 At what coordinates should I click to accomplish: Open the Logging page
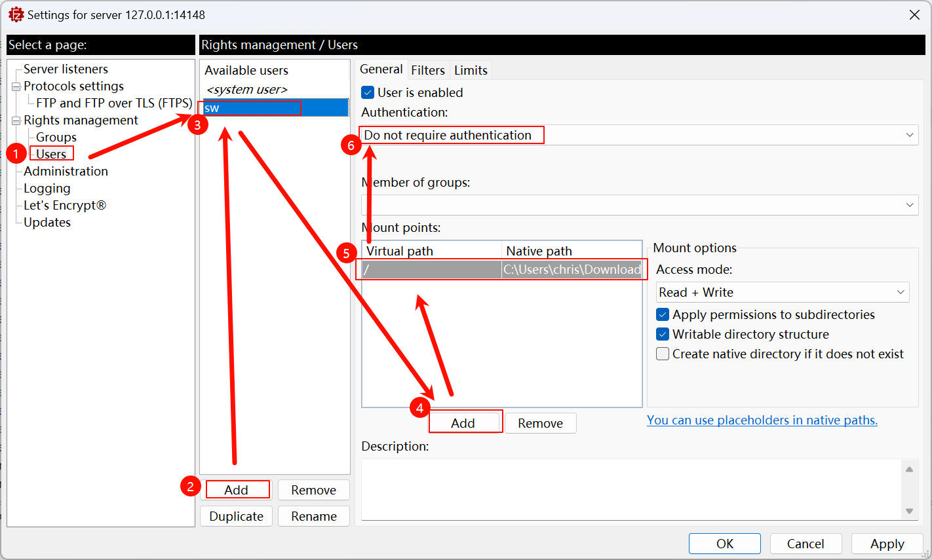pyautogui.click(x=47, y=188)
